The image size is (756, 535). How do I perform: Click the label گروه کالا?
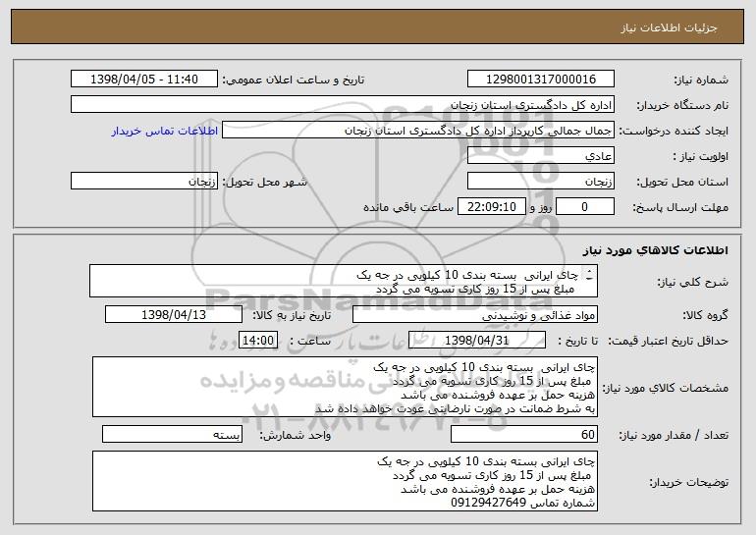[x=705, y=315]
